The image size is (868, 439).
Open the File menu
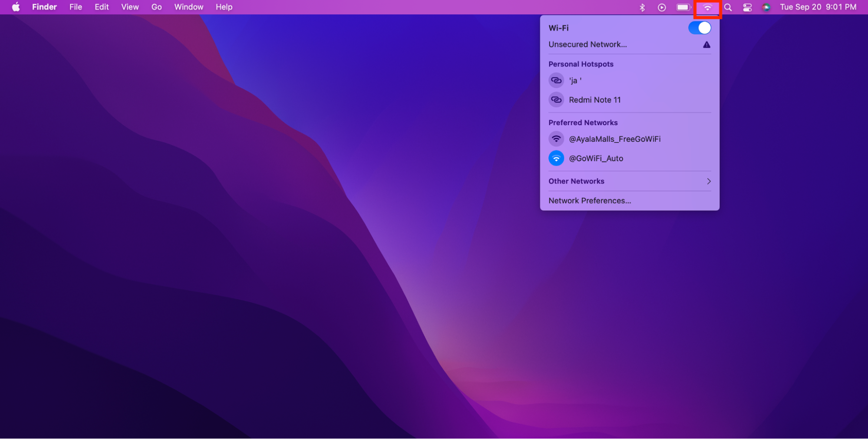coord(76,7)
